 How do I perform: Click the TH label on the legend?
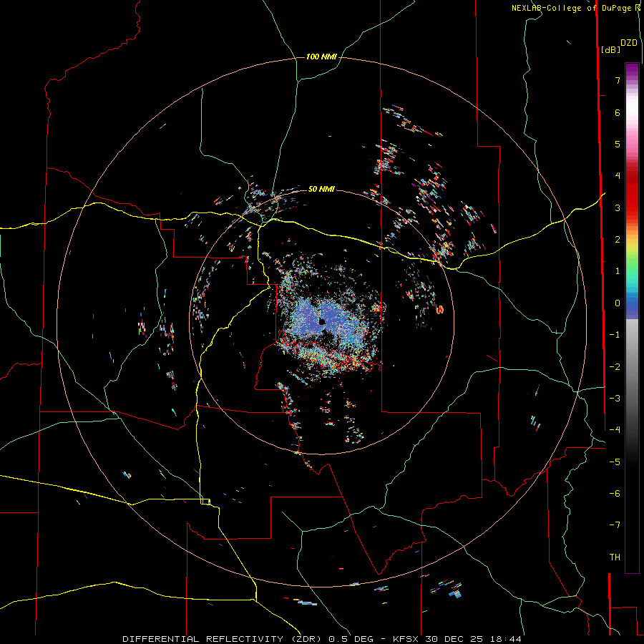point(615,557)
